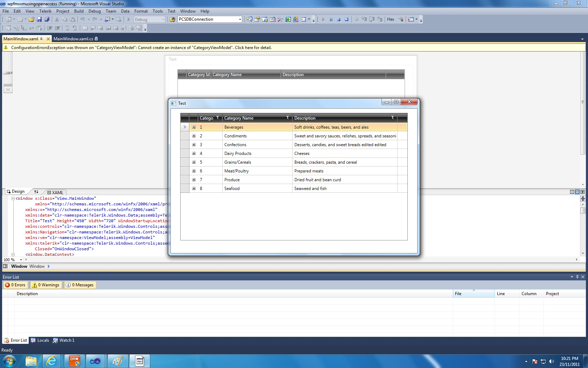
Task: Open the Category Name column filter
Action: (288, 118)
